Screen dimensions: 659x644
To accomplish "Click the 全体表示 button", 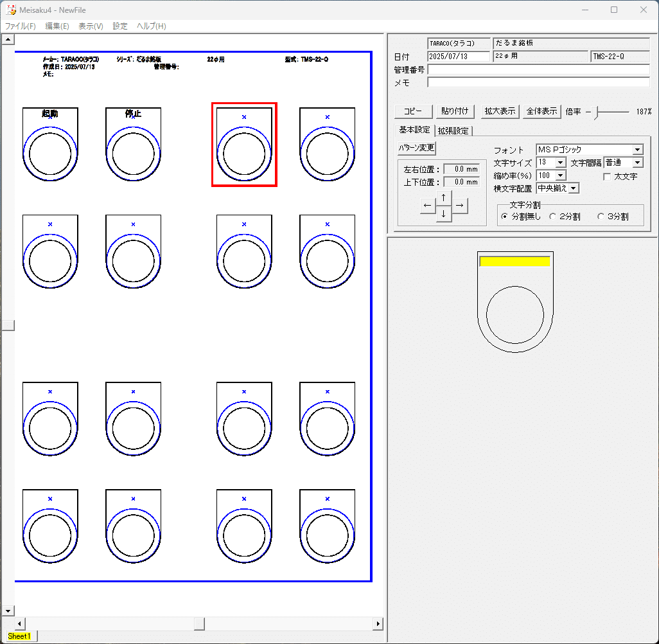I will (x=541, y=111).
